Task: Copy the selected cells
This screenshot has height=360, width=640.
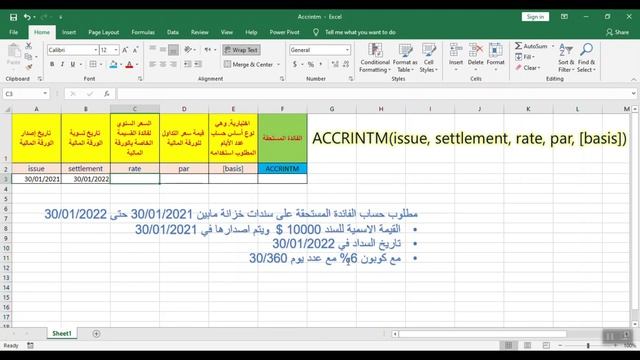Action: point(28,56)
